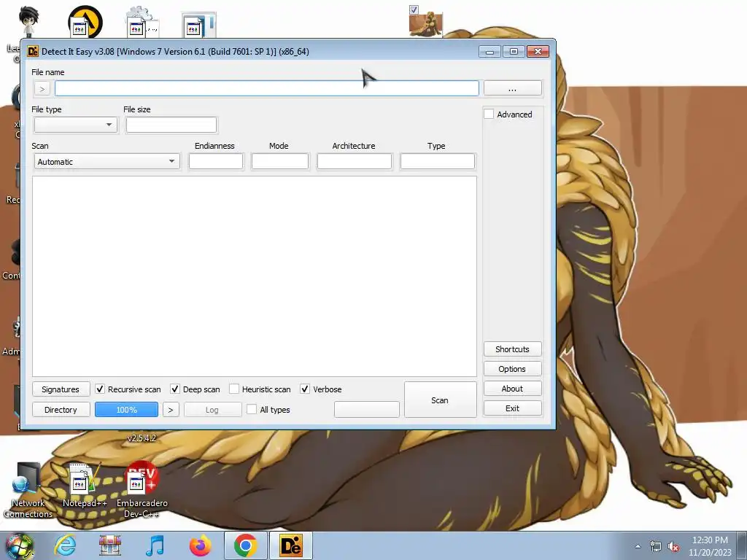Click the empty field left of Scan button
Image resolution: width=747 pixels, height=560 pixels.
(x=367, y=410)
